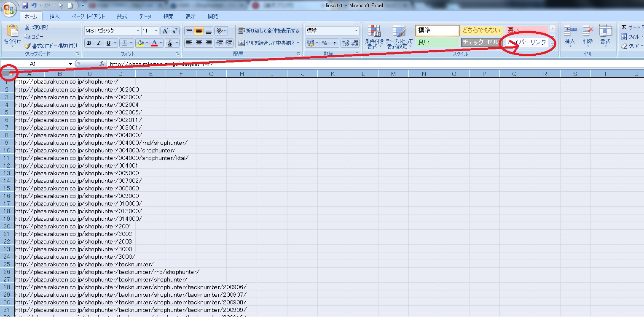Open the データ (Data) ribbon tab
644x317 pixels.
point(145,16)
